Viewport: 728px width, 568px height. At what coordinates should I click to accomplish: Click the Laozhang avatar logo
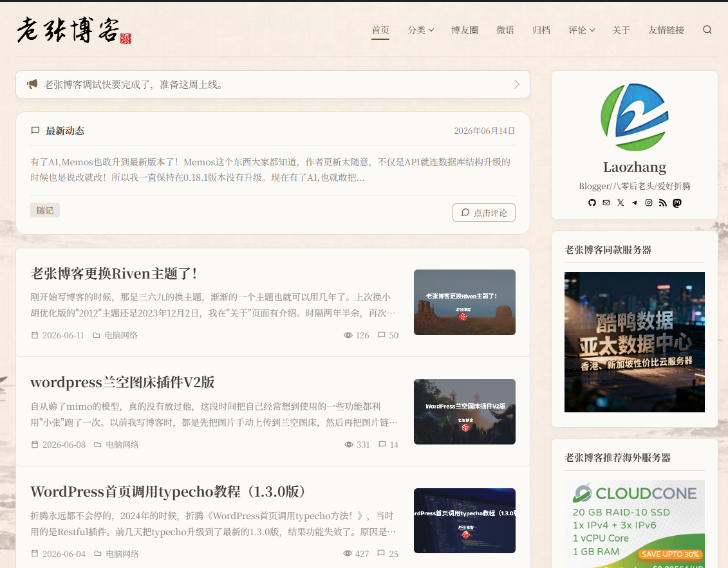pos(635,118)
